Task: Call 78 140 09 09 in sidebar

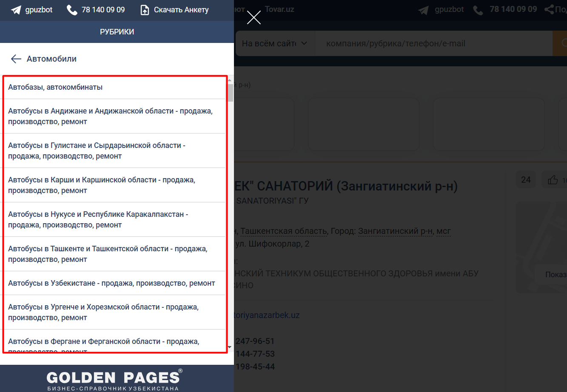Action: [x=103, y=9]
